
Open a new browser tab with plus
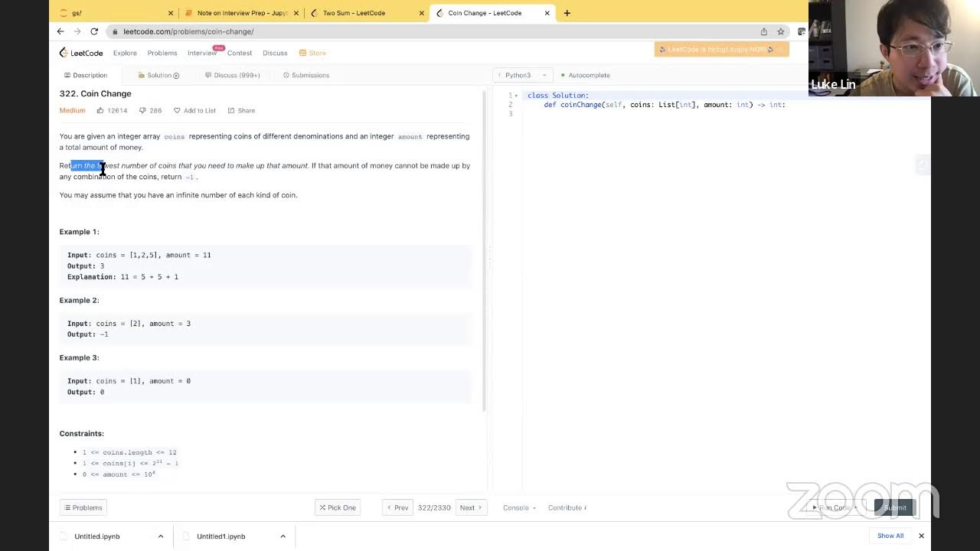click(567, 13)
